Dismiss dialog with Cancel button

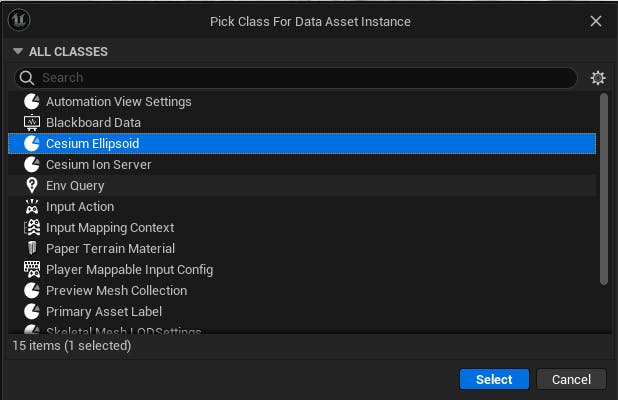(571, 379)
